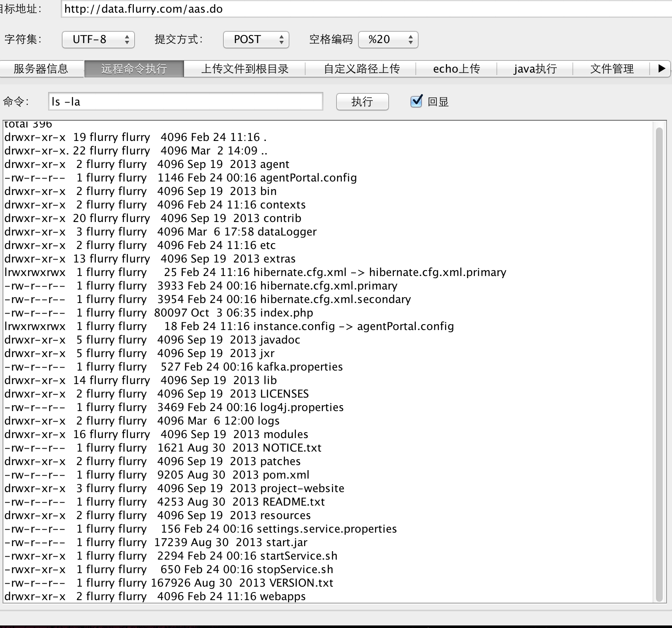The width and height of the screenshot is (672, 628).
Task: Click the start.jar listing line
Action: (x=156, y=542)
